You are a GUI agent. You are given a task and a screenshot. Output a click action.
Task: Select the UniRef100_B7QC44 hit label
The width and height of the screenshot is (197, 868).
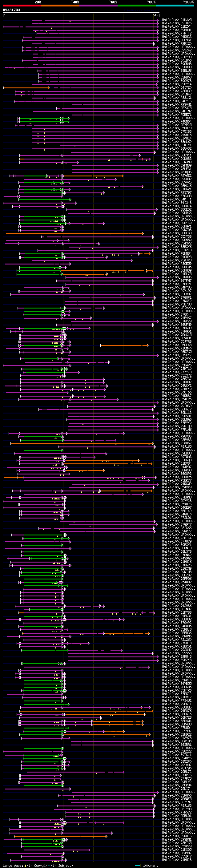[177, 314]
